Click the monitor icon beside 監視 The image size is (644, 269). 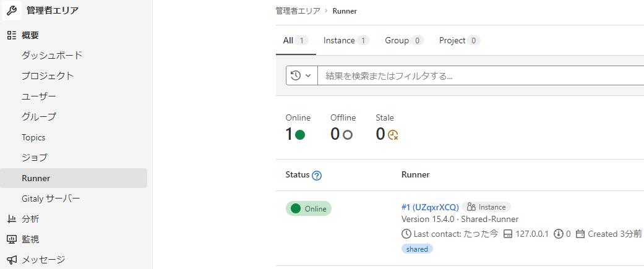(12, 239)
